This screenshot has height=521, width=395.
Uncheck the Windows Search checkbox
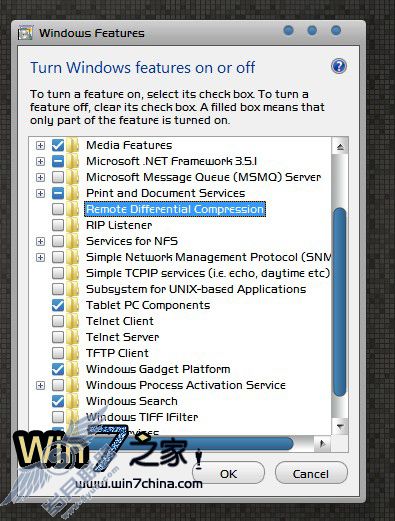coord(58,401)
